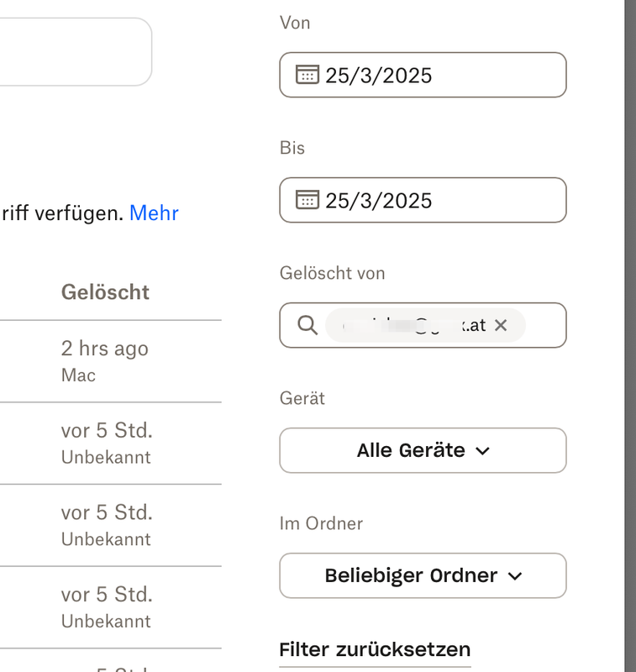This screenshot has width=636, height=672.
Task: Sort by the Gelöscht column header
Action: 105,292
